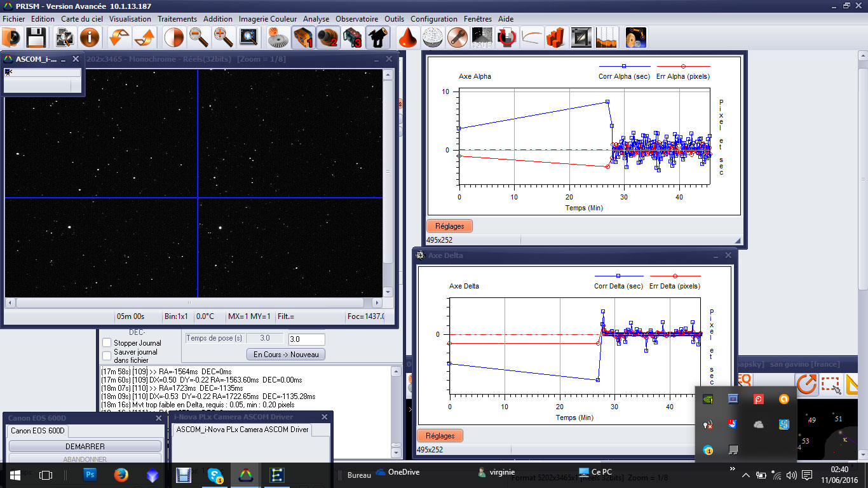Image resolution: width=868 pixels, height=488 pixels.
Task: Open the Observatoire menu
Action: click(356, 19)
